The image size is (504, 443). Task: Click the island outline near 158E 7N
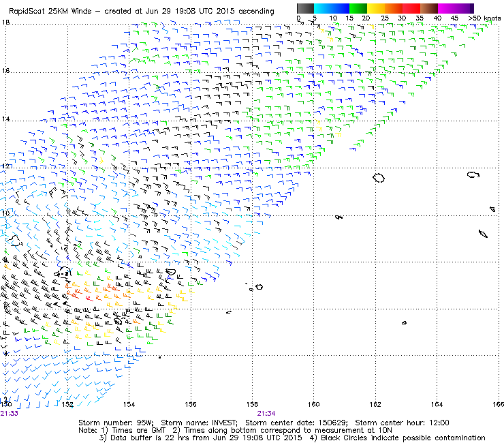[259, 287]
